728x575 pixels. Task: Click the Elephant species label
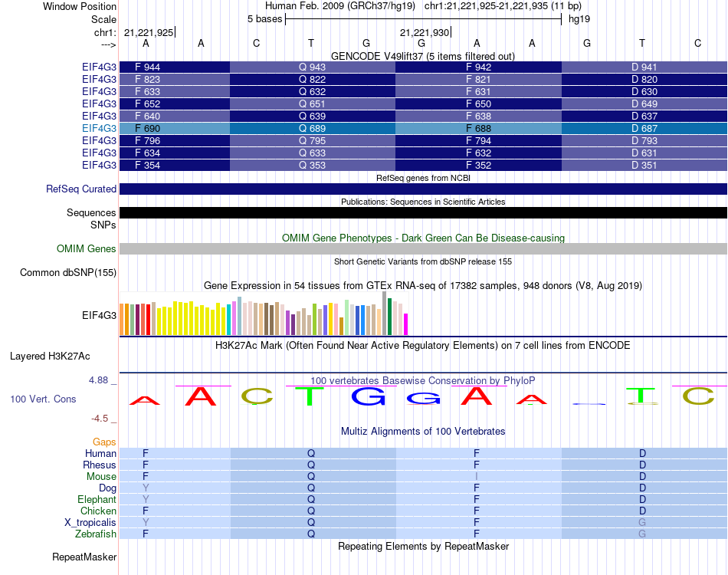(x=97, y=500)
